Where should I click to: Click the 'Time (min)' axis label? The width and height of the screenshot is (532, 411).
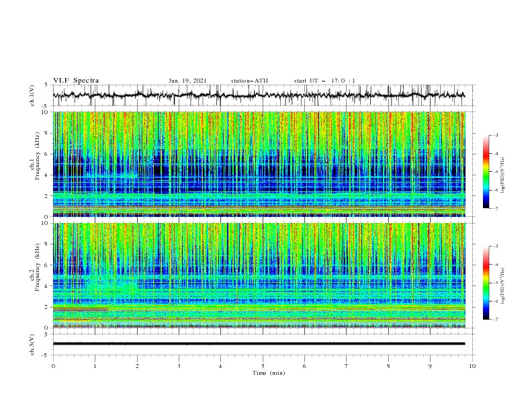(x=269, y=373)
